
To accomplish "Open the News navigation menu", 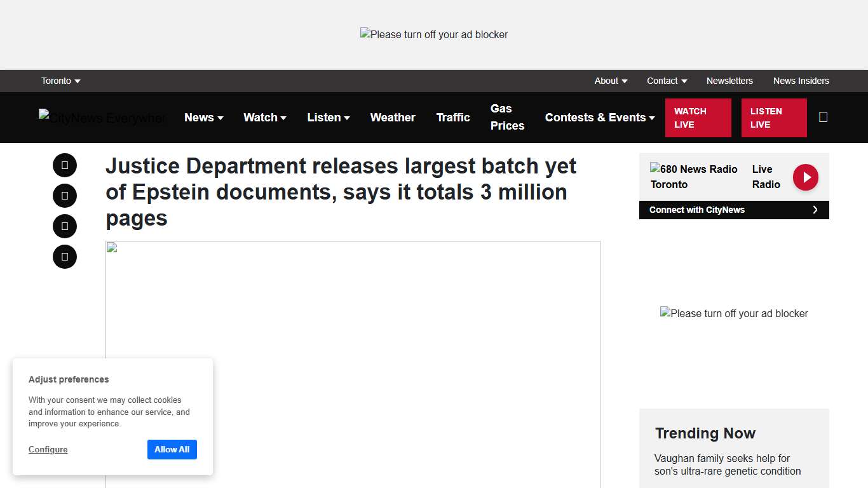I will click(203, 118).
